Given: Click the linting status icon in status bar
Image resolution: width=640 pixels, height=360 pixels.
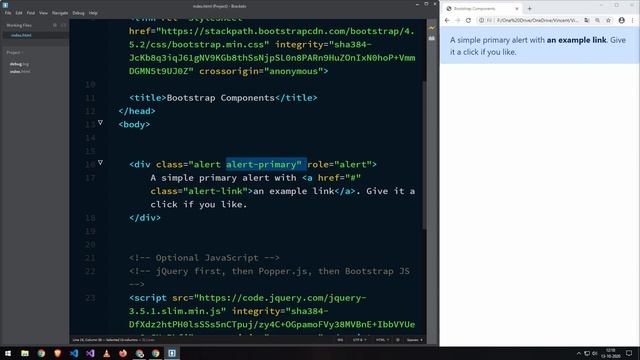Looking at the screenshot, I should 398,340.
